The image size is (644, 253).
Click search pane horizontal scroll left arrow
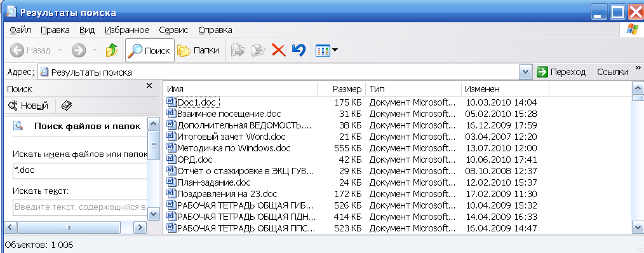click(11, 227)
